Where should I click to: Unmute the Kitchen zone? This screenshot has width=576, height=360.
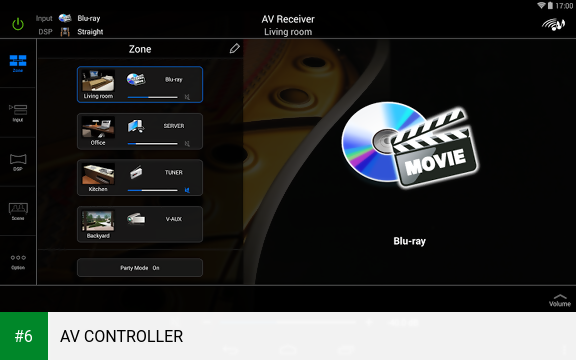(187, 190)
